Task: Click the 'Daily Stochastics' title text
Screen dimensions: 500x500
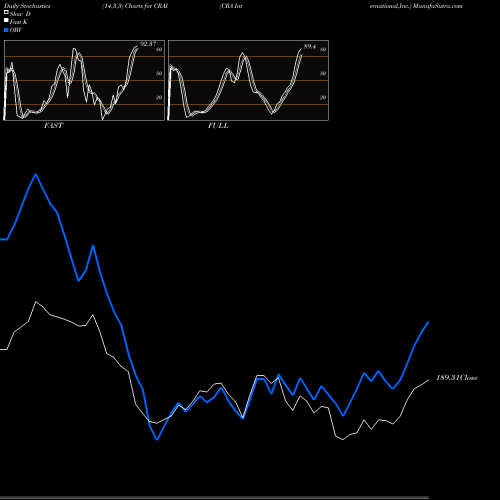Action: tap(27, 6)
